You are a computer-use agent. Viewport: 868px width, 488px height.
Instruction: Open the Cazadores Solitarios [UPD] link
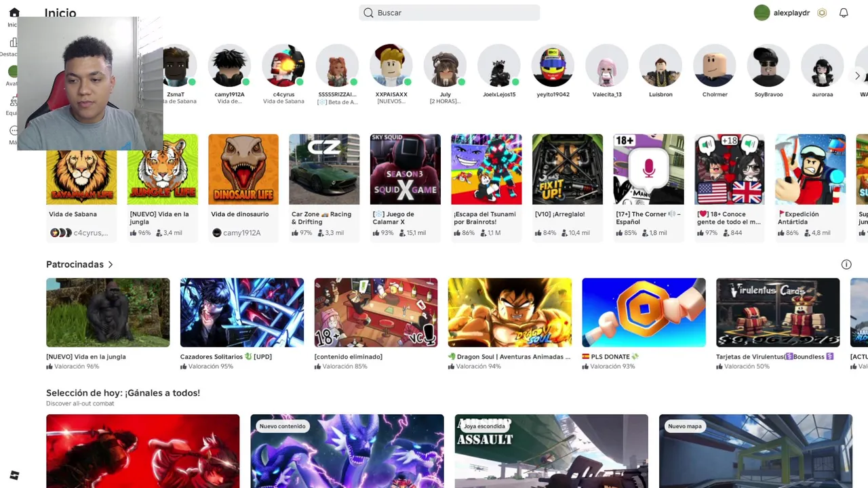tap(226, 357)
